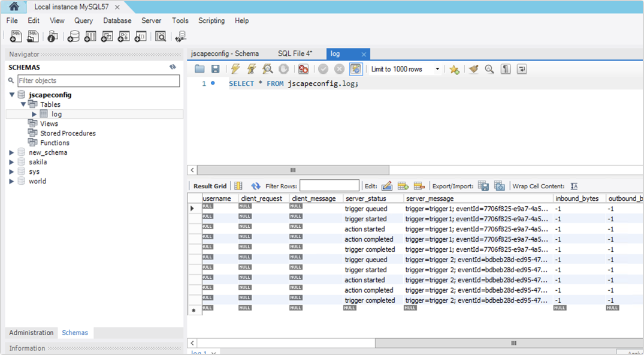644x355 pixels.
Task: Switch to the Administration panel
Action: (31, 333)
